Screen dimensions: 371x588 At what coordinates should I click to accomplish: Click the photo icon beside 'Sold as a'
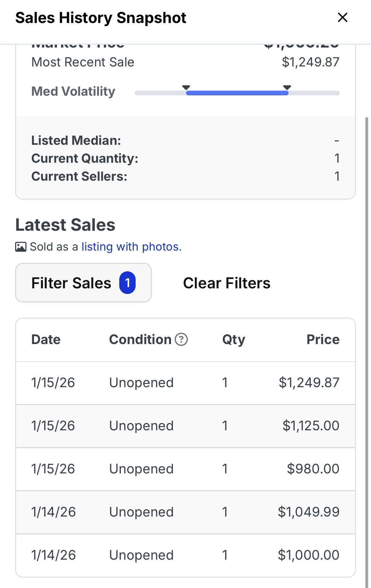21,247
